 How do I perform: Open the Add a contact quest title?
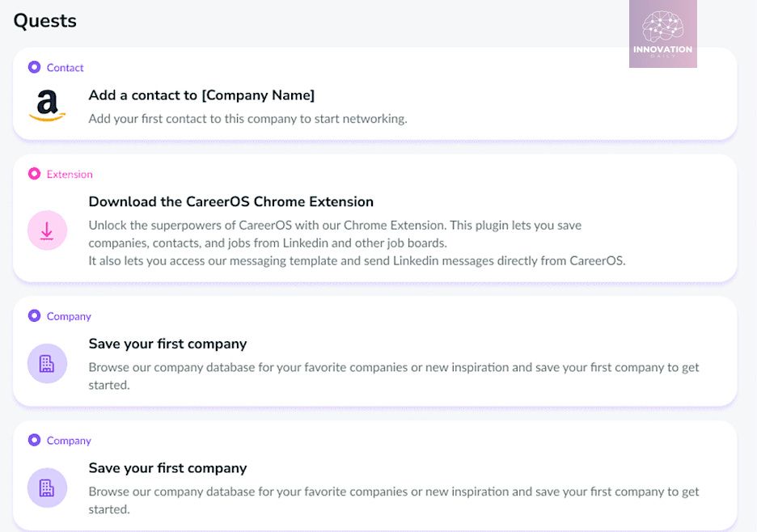[201, 95]
